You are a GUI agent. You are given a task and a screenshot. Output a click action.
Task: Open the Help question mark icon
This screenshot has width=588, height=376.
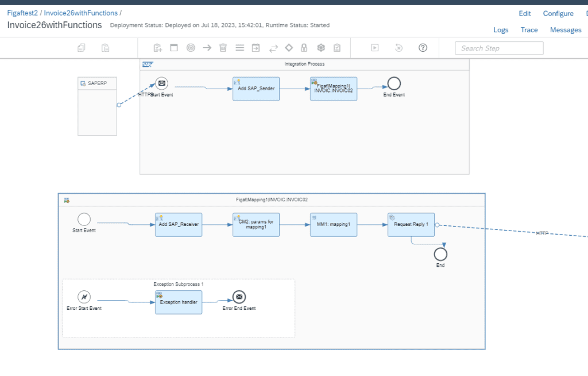pos(423,48)
